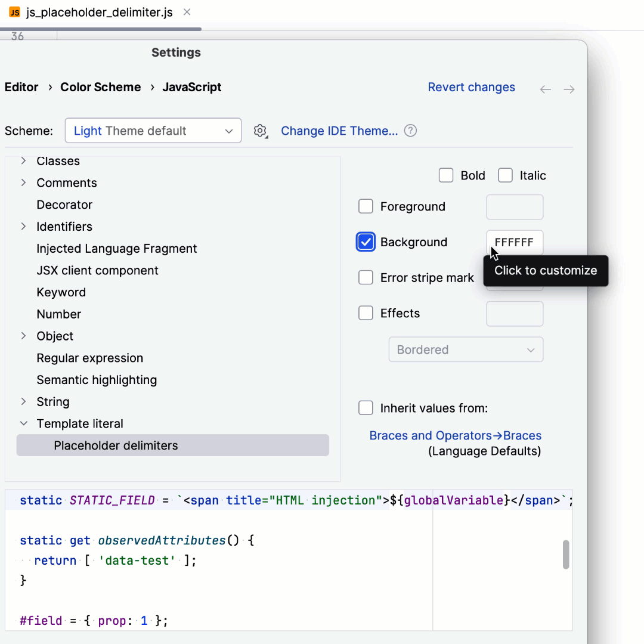Collapse the Template literal node
Screen dimensions: 644x644
click(23, 423)
